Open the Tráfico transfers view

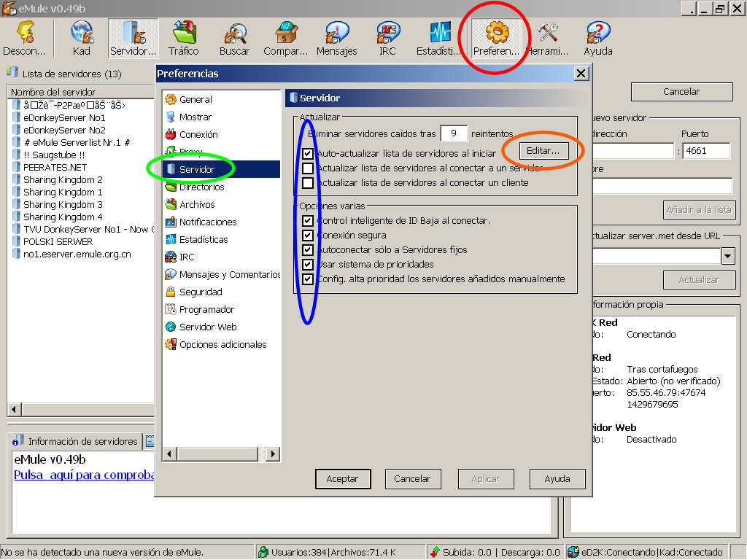click(x=183, y=38)
